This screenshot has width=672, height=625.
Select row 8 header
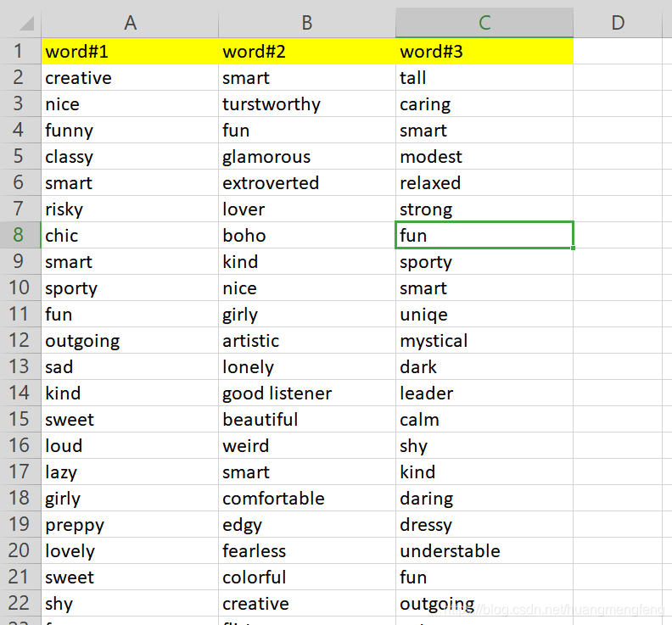pos(20,235)
